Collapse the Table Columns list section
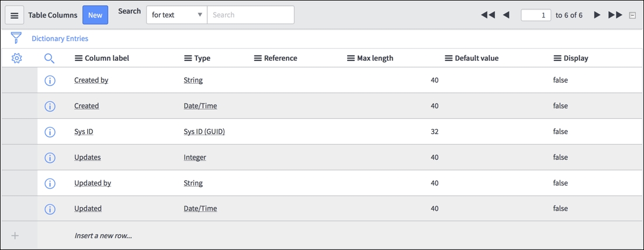 [x=632, y=15]
